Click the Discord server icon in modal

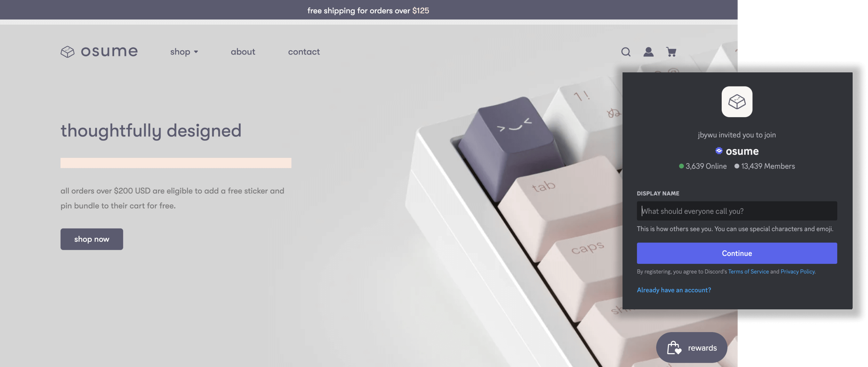(737, 101)
